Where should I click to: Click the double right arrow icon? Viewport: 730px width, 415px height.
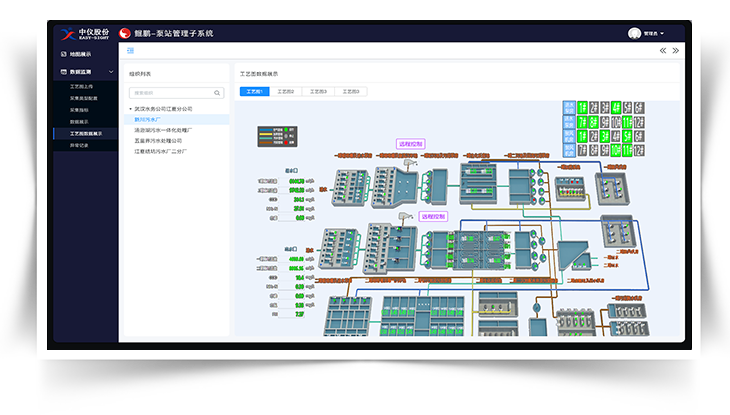[x=676, y=50]
